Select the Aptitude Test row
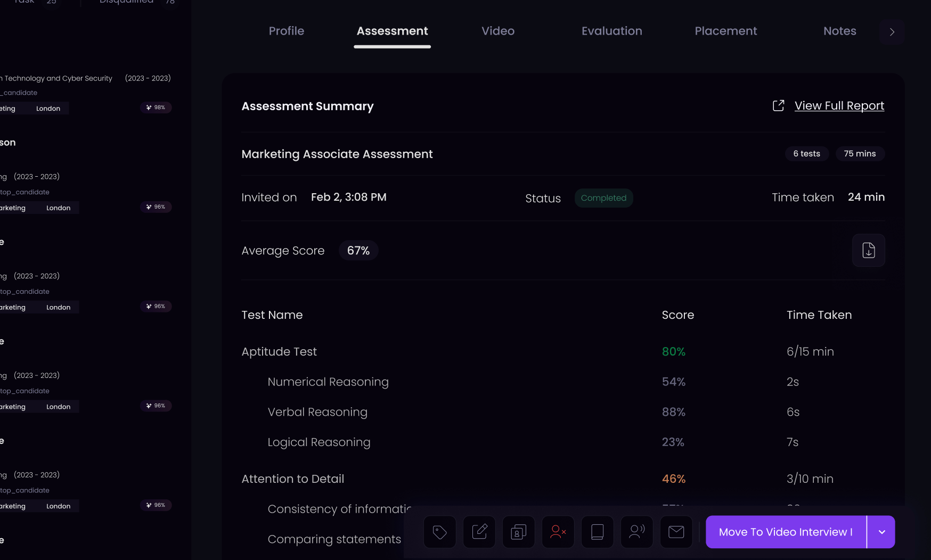 pos(562,351)
